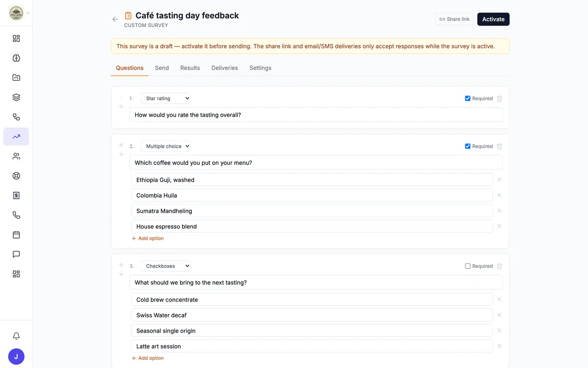Open the notifications bell in the sidebar
Viewport: 588px width, 368px height.
coord(16,336)
